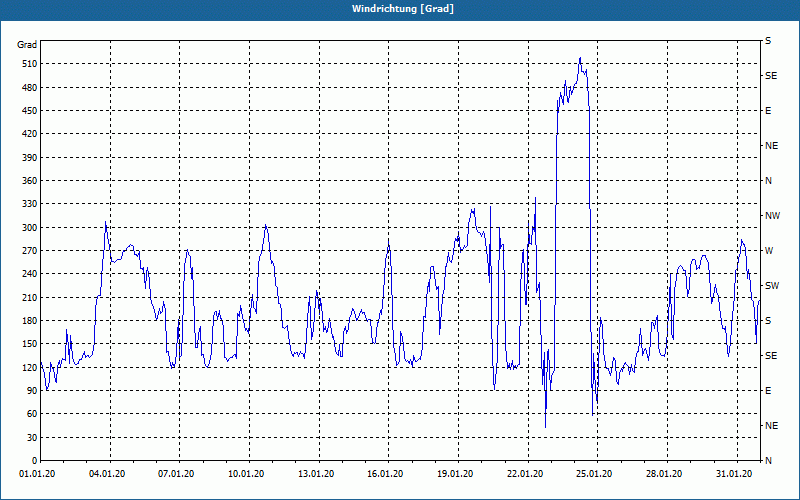Pick the y-axis value 360
Image resolution: width=800 pixels, height=500 pixels.
30,181
